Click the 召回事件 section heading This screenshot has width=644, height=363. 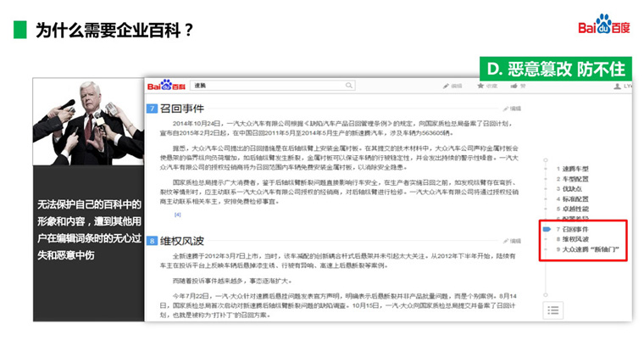pos(182,109)
